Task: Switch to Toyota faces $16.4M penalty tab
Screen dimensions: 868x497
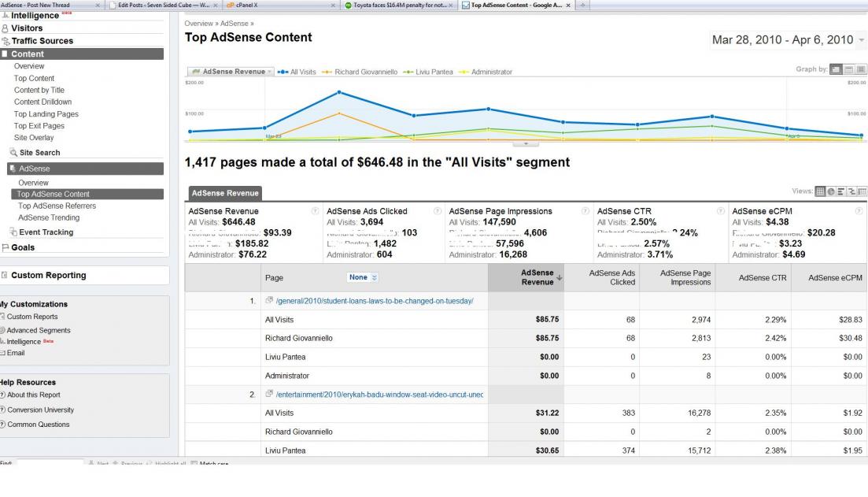Action: pyautogui.click(x=397, y=5)
